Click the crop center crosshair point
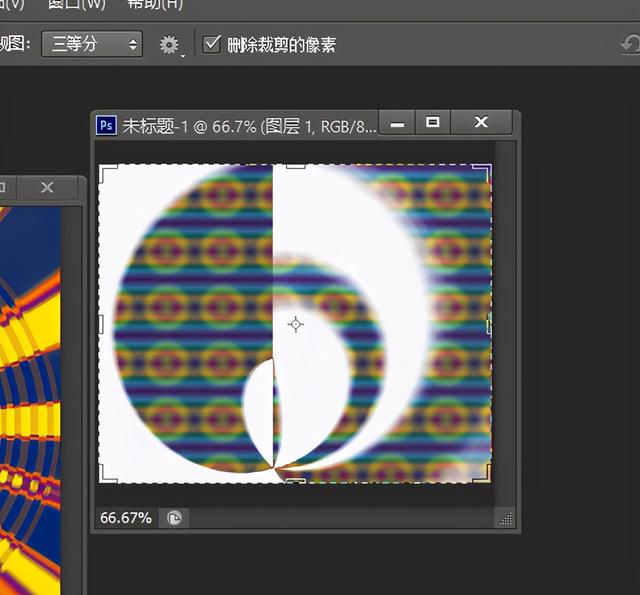640x595 pixels. tap(296, 324)
